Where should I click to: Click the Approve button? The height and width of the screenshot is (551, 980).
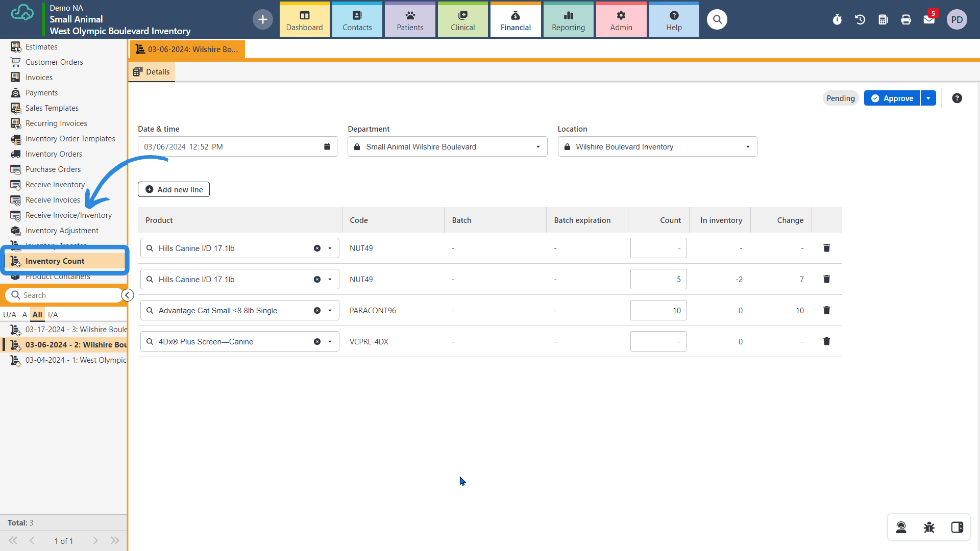pyautogui.click(x=892, y=98)
